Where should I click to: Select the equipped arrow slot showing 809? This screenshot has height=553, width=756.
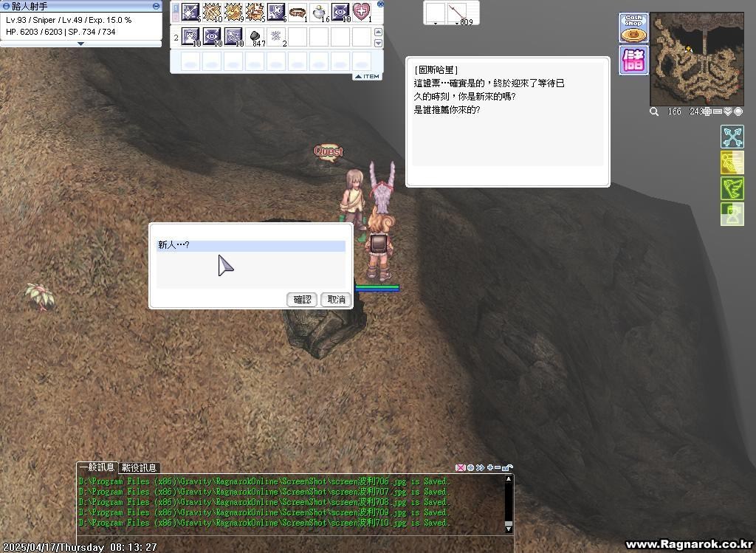(x=457, y=12)
